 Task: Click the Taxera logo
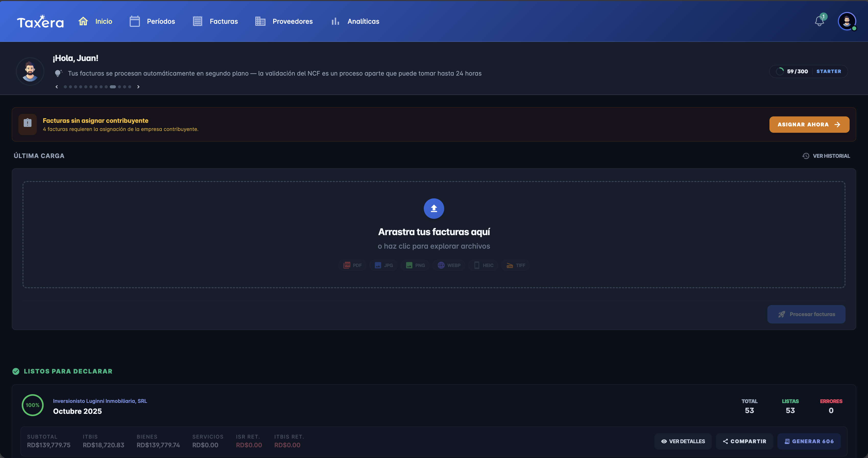pyautogui.click(x=40, y=21)
